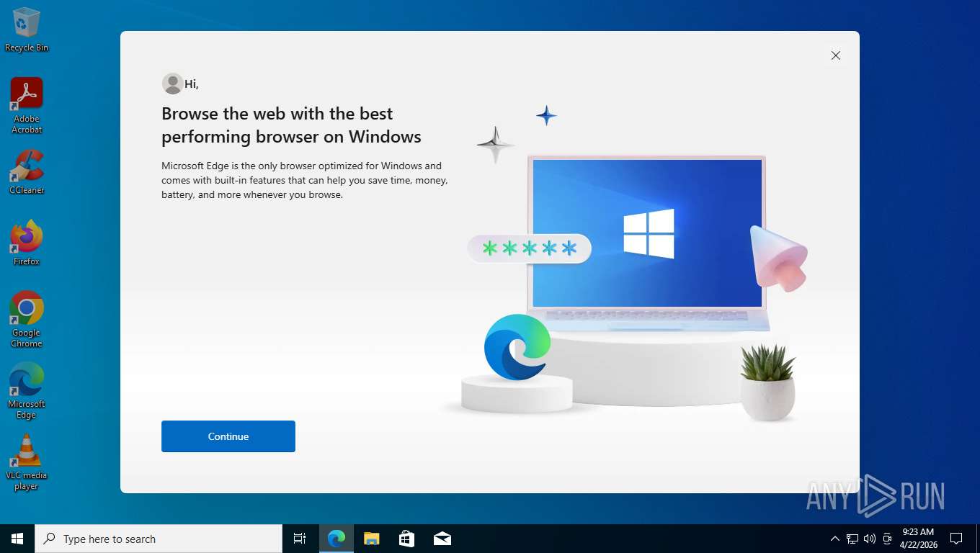This screenshot has width=980, height=553.
Task: Open the Recycle Bin desktop icon
Action: pos(27,30)
